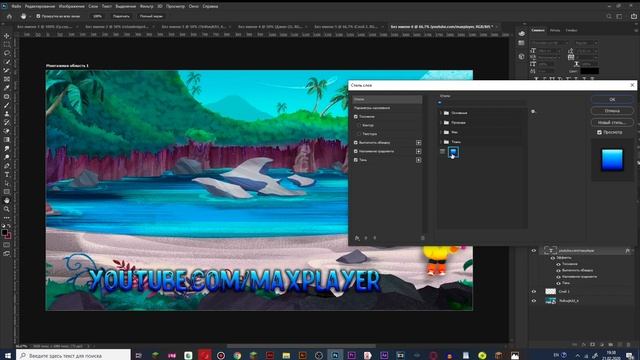Click text color swatch in Символ panel
640x360 pixels.
point(589,71)
